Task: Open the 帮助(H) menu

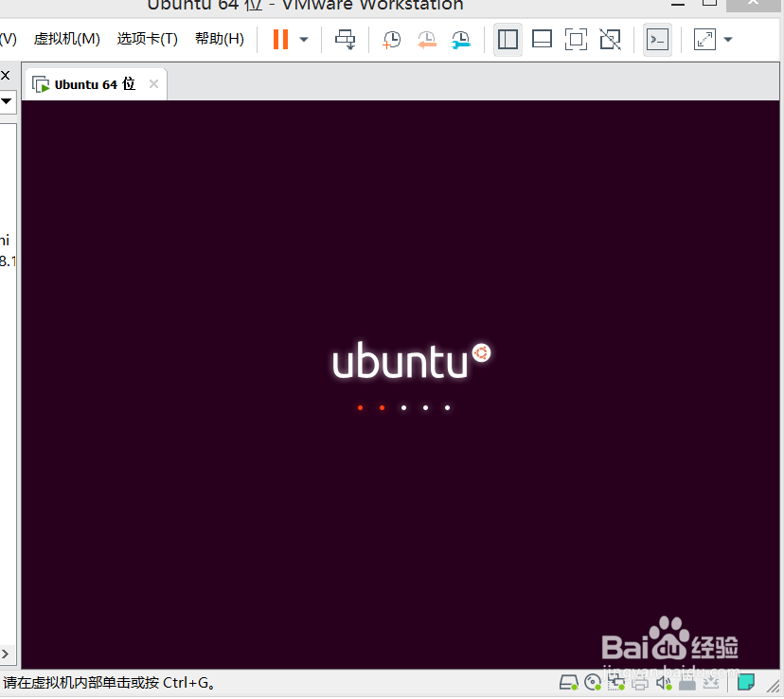Action: point(220,39)
